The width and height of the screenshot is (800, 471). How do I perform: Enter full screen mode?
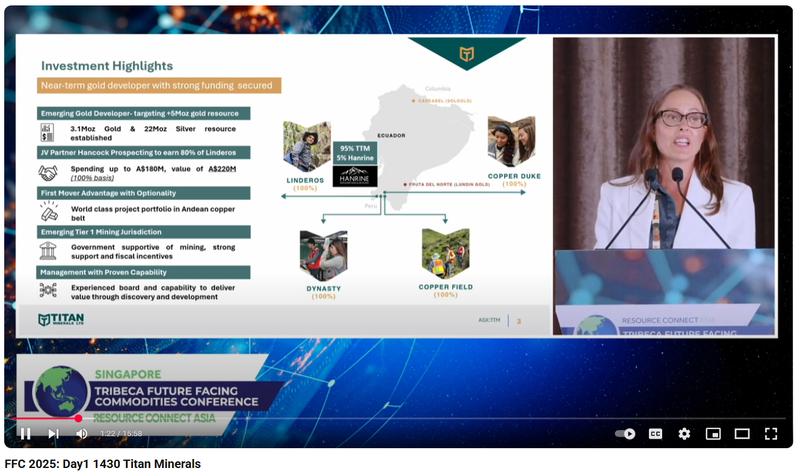coord(771,434)
